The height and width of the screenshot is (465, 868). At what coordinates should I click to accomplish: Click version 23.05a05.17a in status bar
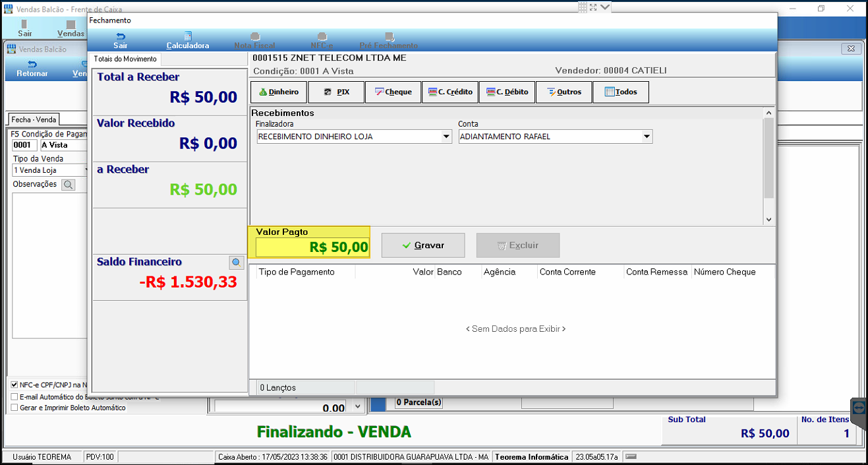click(597, 456)
